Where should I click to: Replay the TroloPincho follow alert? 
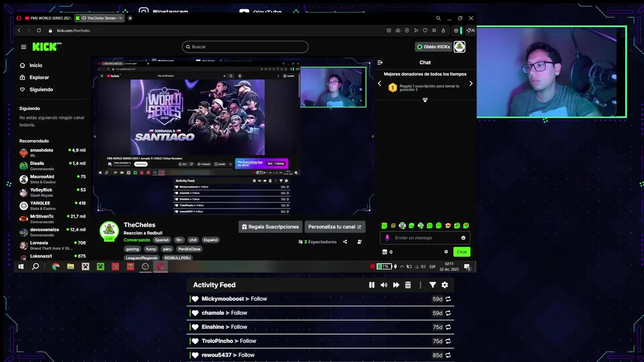tap(448, 341)
